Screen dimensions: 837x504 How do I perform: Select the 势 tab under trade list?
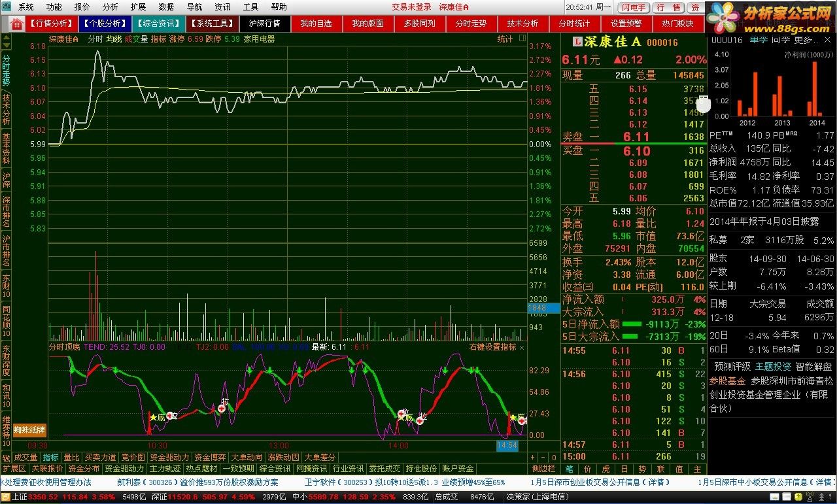coord(642,469)
